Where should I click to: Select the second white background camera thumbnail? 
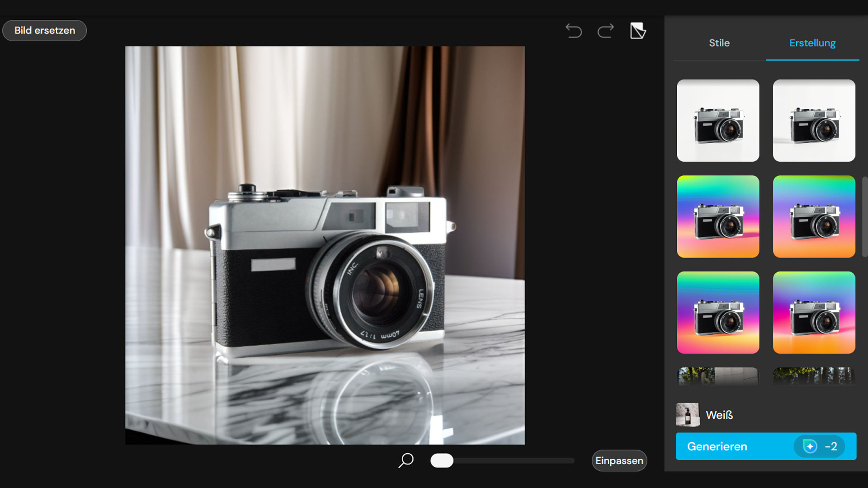tap(814, 121)
